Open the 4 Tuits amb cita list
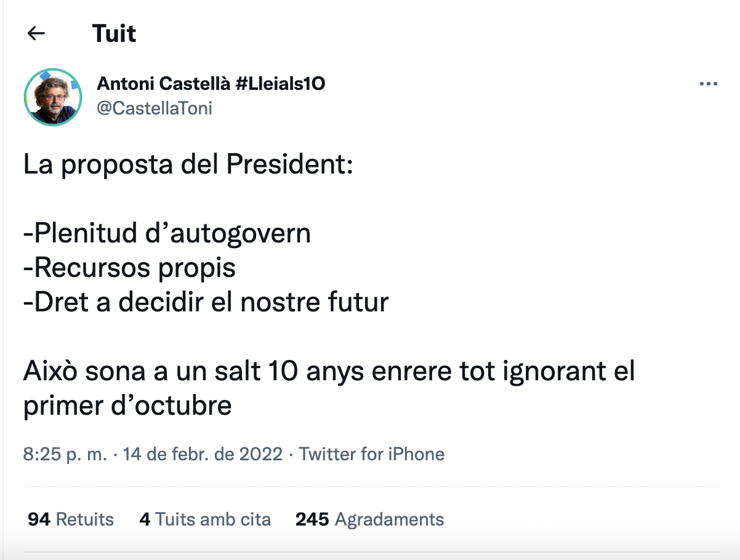Image resolution: width=740 pixels, height=560 pixels. (x=205, y=519)
